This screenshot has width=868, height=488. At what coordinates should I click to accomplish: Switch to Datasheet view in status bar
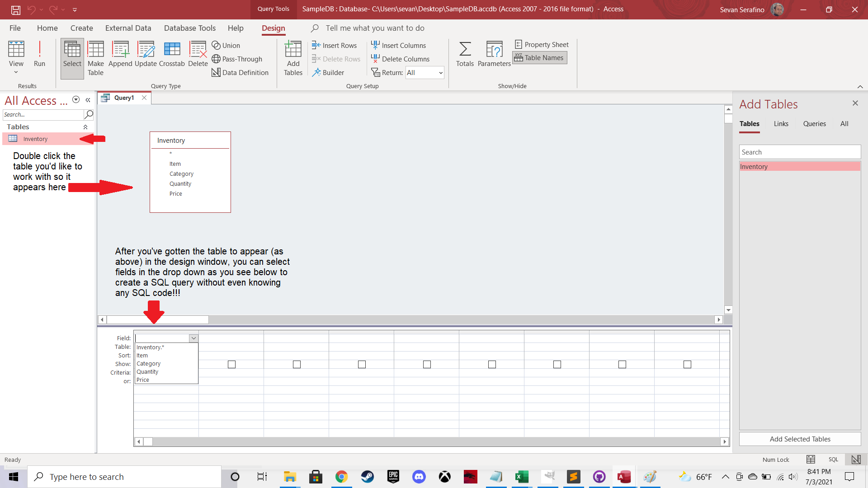pos(811,460)
